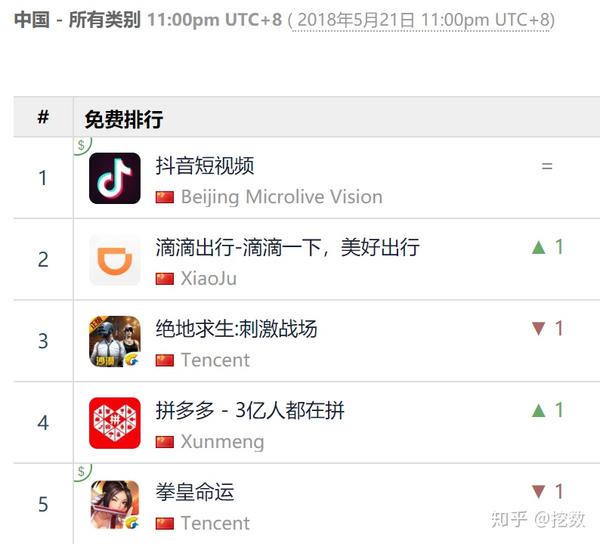The image size is (600, 544).
Task: Open the dotted-underlined 2018年5月21日 date picker
Action: [x=421, y=20]
